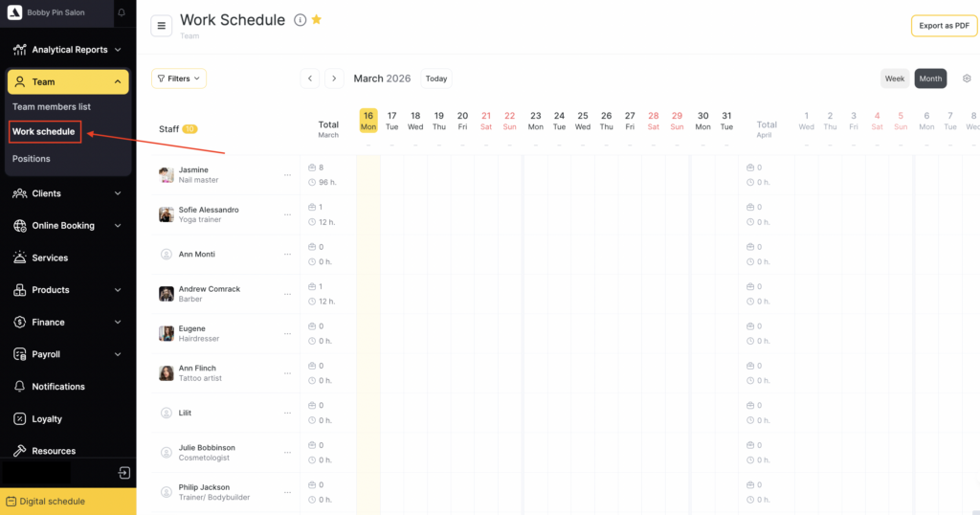
Task: Click the Today button
Action: pyautogui.click(x=436, y=78)
